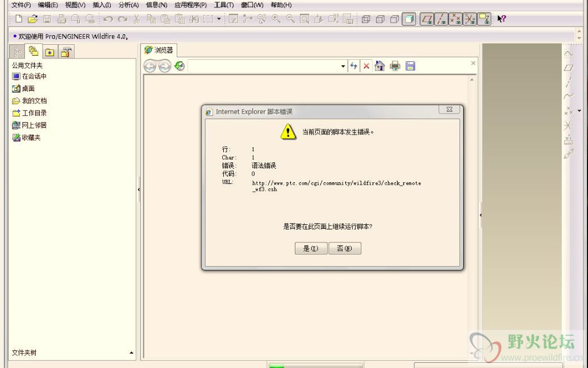Click the Redo arrow icon
This screenshot has height=368, width=588.
tap(122, 19)
